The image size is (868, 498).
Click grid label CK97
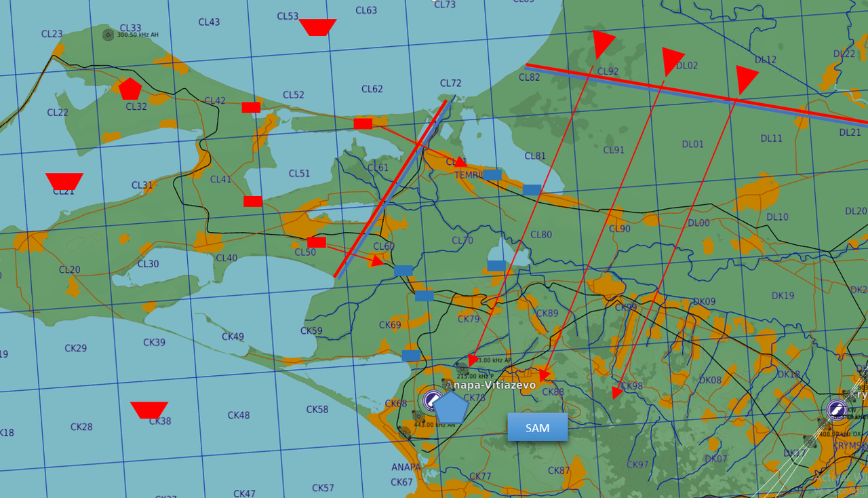[637, 465]
